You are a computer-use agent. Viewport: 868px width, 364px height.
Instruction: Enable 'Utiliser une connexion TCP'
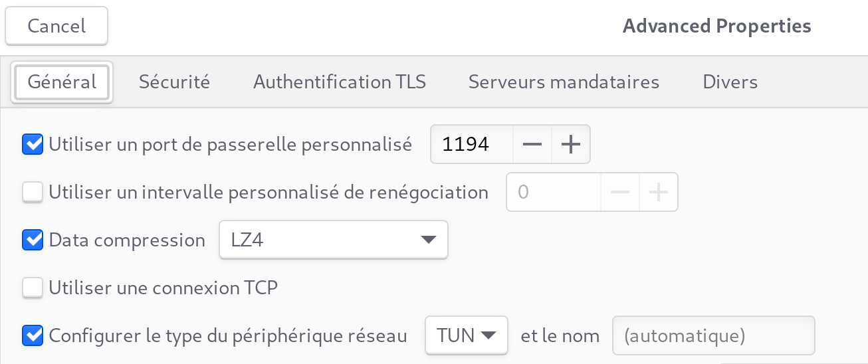(33, 288)
